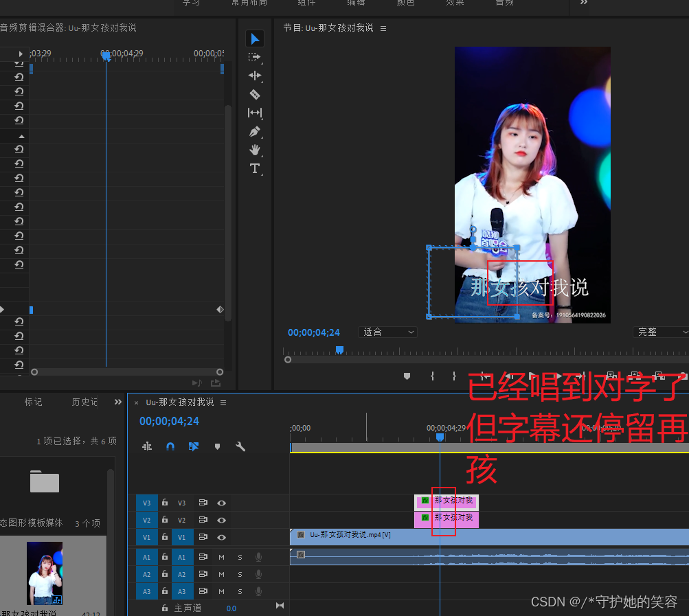Solo audio track A1
The width and height of the screenshot is (689, 616).
[x=240, y=557]
